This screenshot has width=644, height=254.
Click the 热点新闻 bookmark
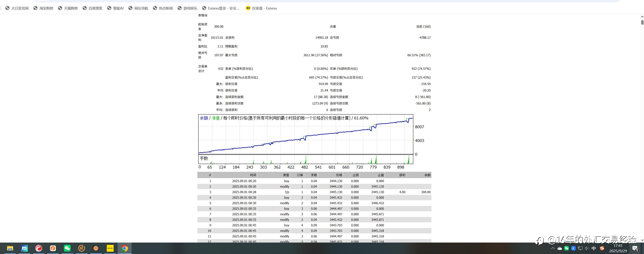point(163,8)
